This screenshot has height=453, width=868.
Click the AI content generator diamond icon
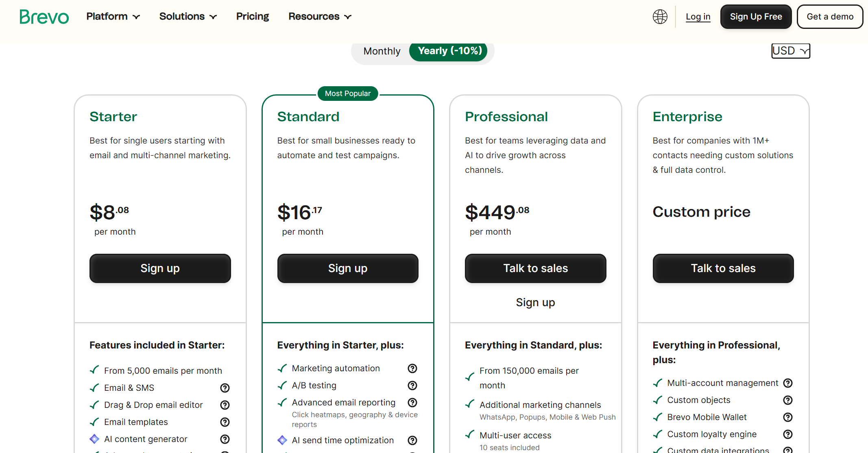click(94, 439)
